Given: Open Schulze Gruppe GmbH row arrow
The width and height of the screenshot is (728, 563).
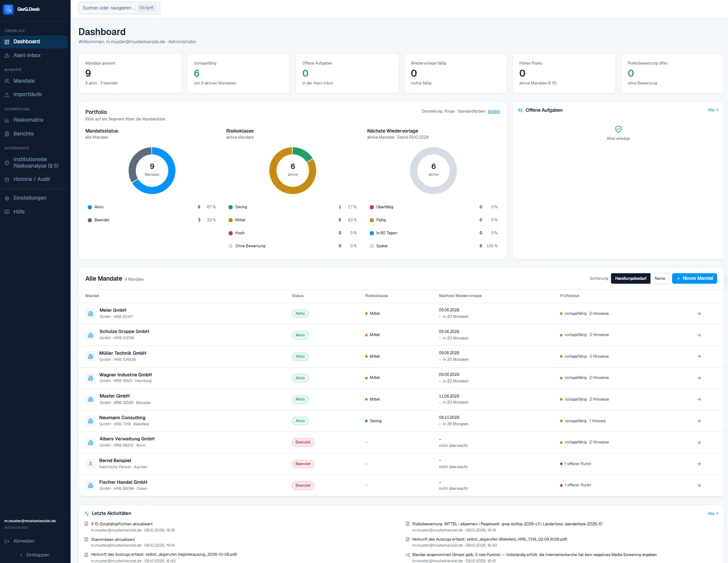Looking at the screenshot, I should point(699,335).
